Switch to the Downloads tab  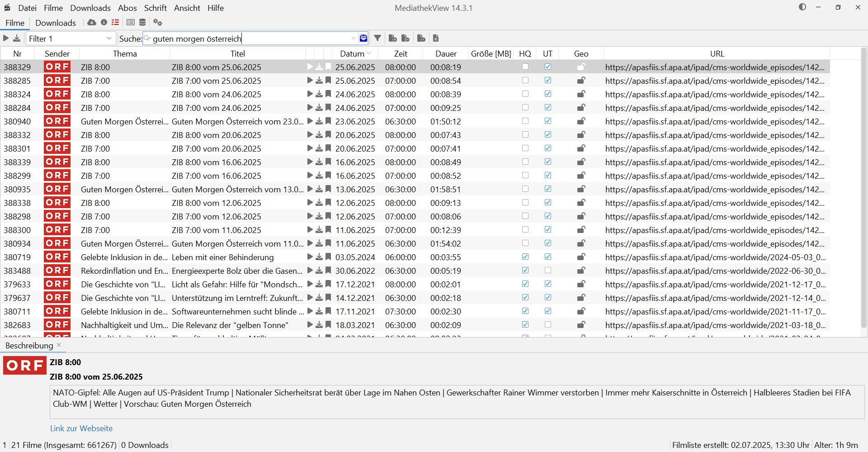click(56, 23)
